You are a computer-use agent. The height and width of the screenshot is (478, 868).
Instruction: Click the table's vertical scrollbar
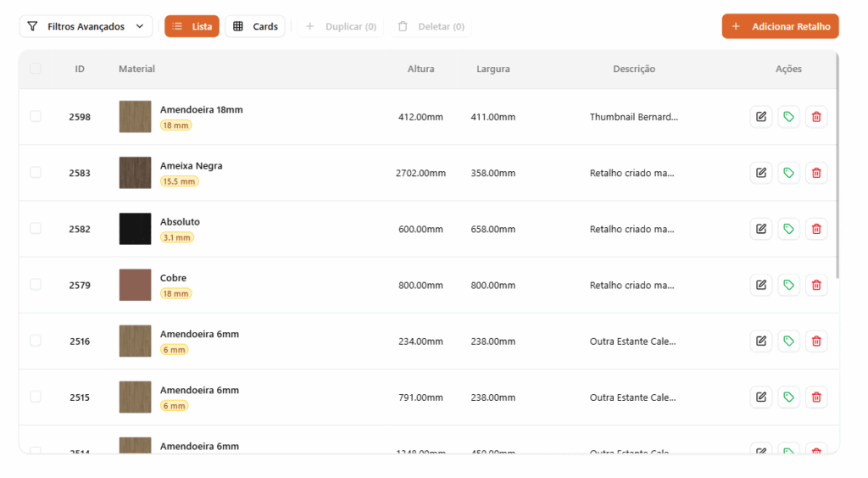click(x=837, y=170)
